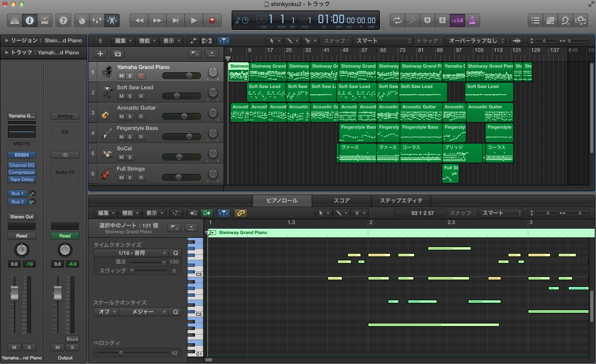Click the Bnce bounce button
The height and width of the screenshot is (364, 596).
pyautogui.click(x=72, y=339)
